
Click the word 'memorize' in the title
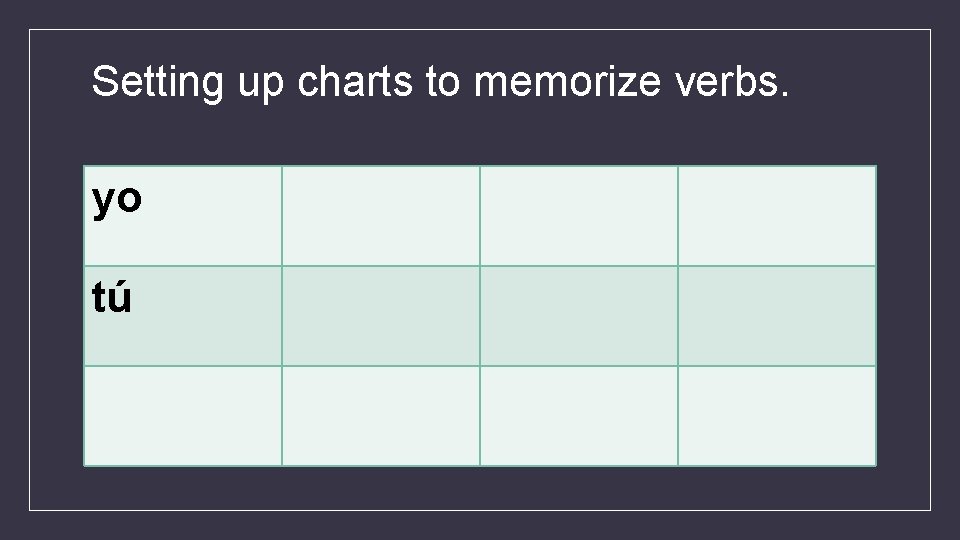(568, 81)
